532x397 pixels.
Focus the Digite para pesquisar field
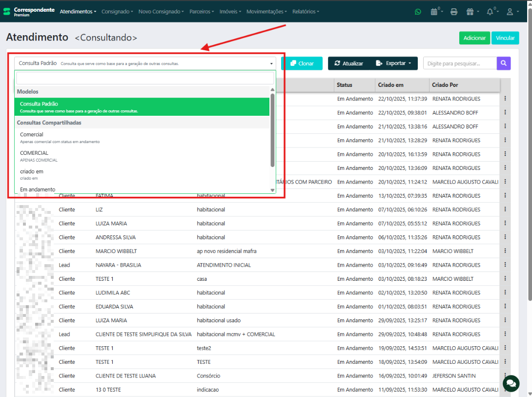(x=460, y=63)
